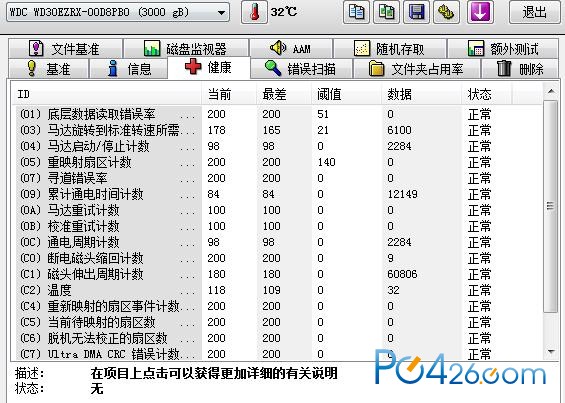This screenshot has height=403, width=565.
Task: Click the copy screenshot toolbar icon
Action: click(x=386, y=12)
